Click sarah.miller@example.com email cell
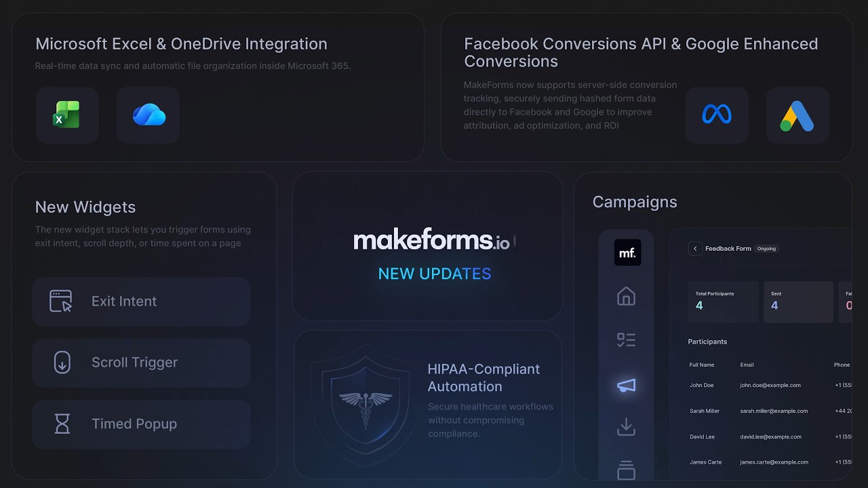The height and width of the screenshot is (488, 868). click(774, 411)
